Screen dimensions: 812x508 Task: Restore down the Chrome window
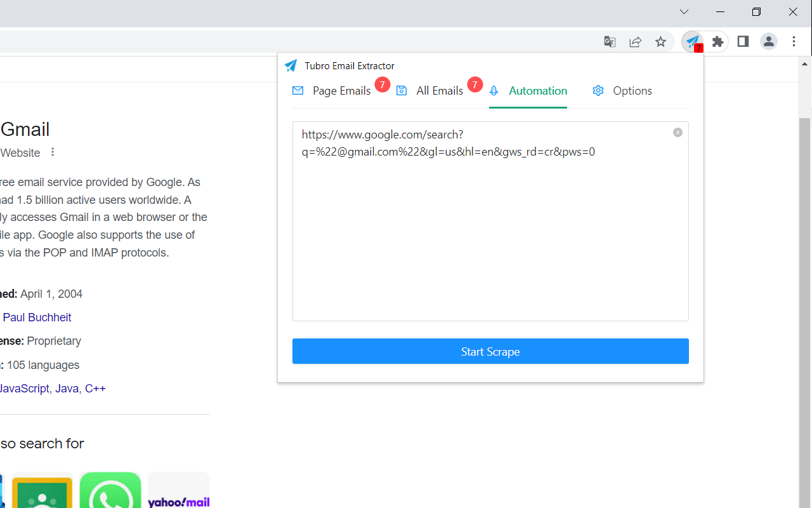pos(756,12)
